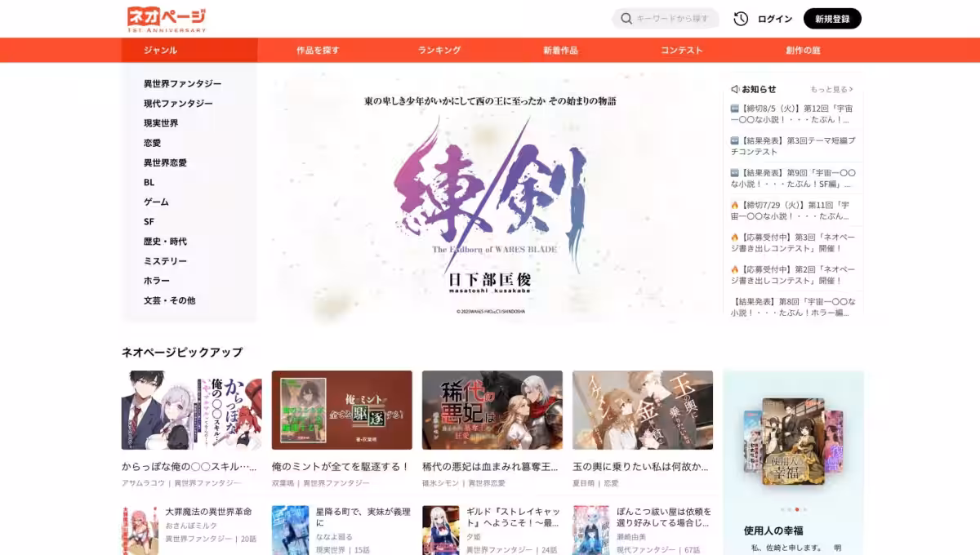Open the ジャンル genre menu
980x555 pixels.
(x=161, y=51)
